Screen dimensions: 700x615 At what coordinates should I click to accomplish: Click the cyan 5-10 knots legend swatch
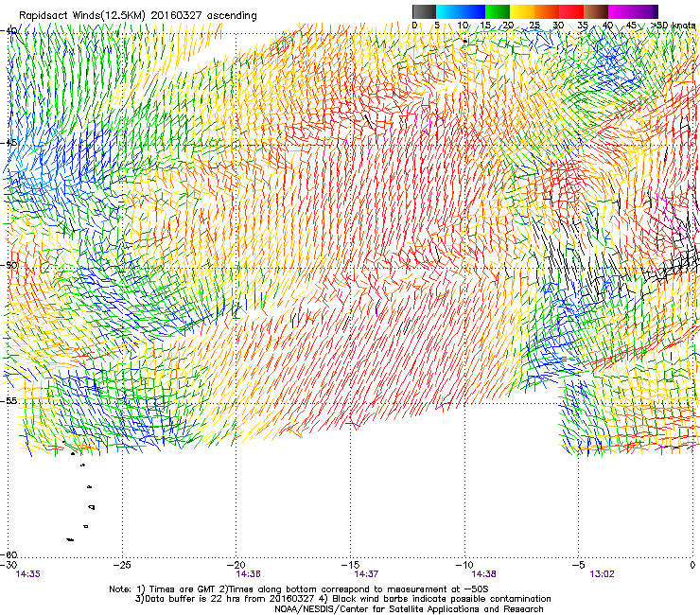tap(448, 11)
